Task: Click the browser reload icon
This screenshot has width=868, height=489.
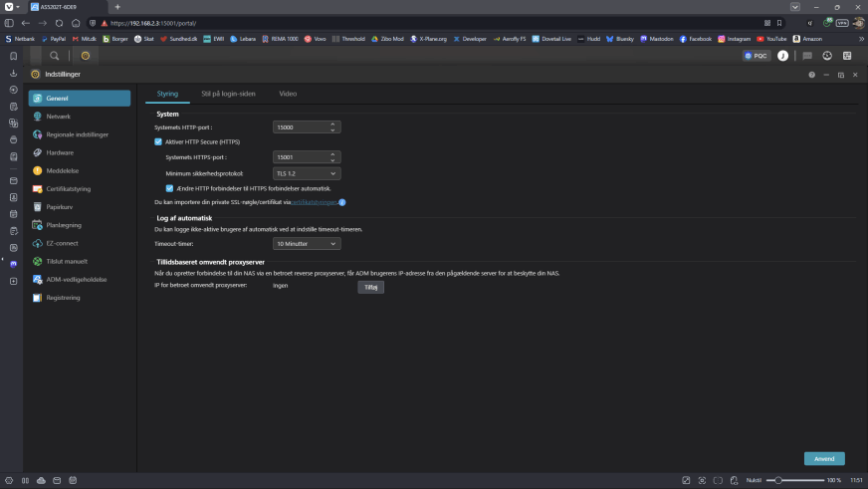Action: click(59, 22)
